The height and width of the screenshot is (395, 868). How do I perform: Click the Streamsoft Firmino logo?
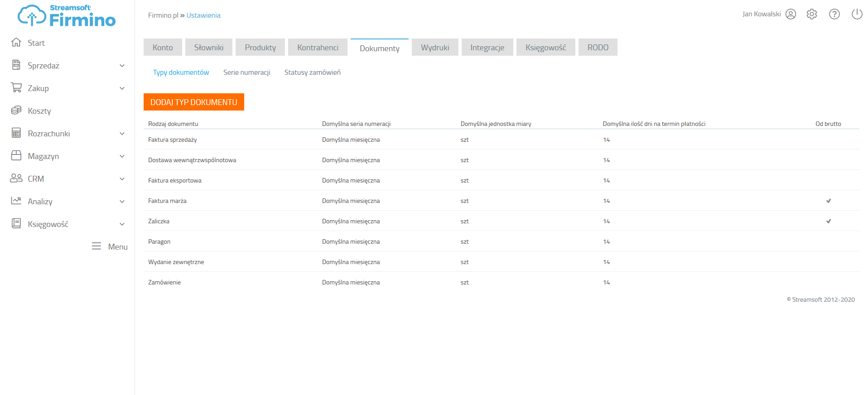point(67,16)
